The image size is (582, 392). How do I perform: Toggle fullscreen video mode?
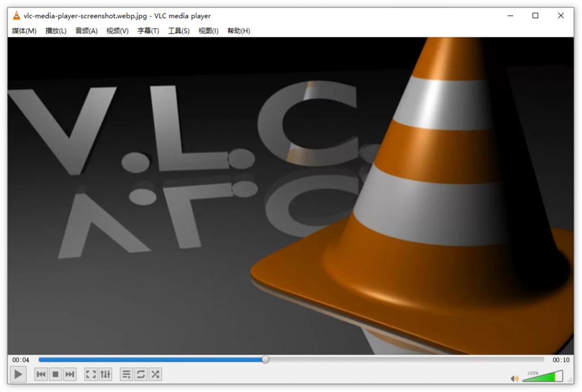[90, 374]
